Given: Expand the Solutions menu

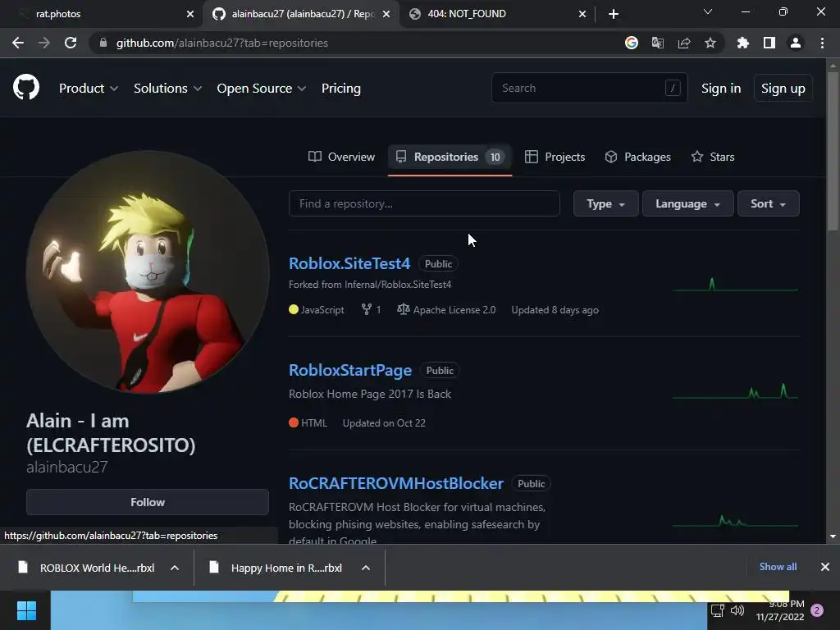Looking at the screenshot, I should (167, 89).
